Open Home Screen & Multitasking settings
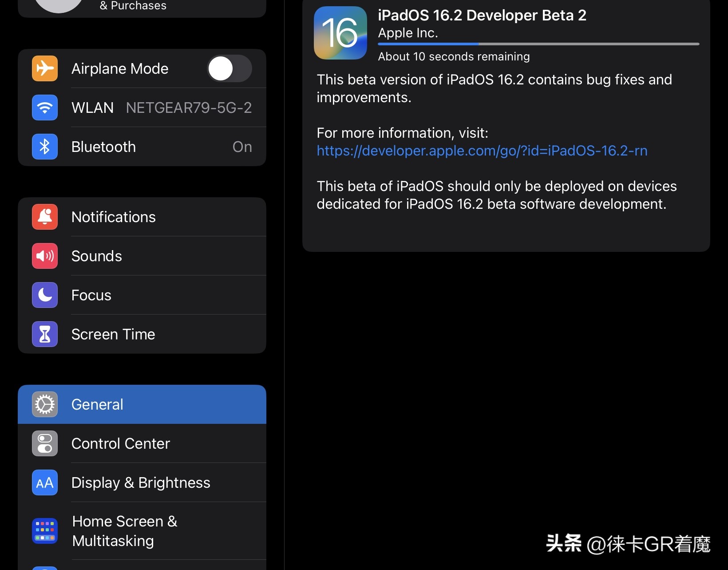The image size is (728, 570). point(142,531)
